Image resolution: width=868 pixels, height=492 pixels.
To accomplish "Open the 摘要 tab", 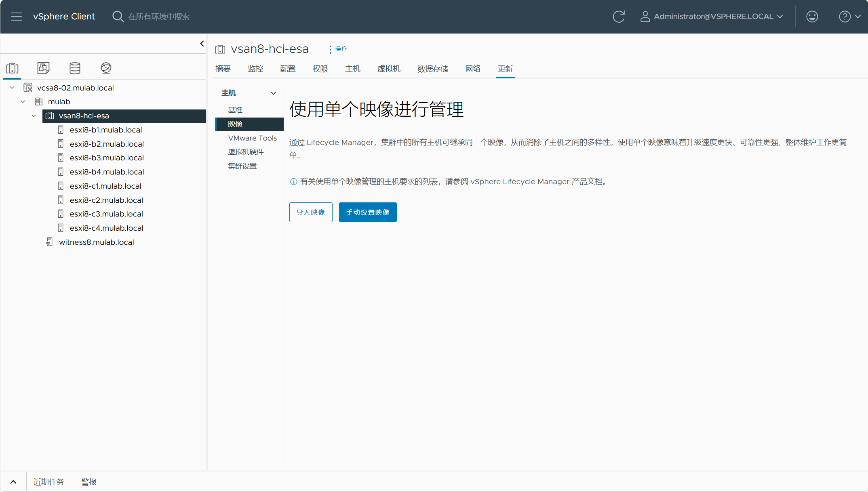I will [x=223, y=69].
